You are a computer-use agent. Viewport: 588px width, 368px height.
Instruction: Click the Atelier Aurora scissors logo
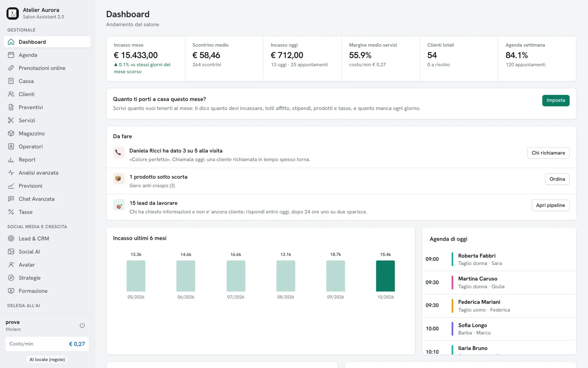tap(12, 14)
